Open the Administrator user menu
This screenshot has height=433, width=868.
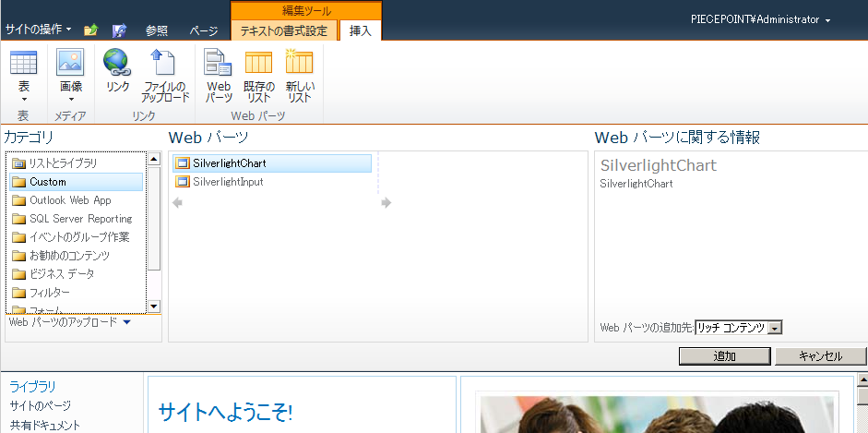coord(761,19)
